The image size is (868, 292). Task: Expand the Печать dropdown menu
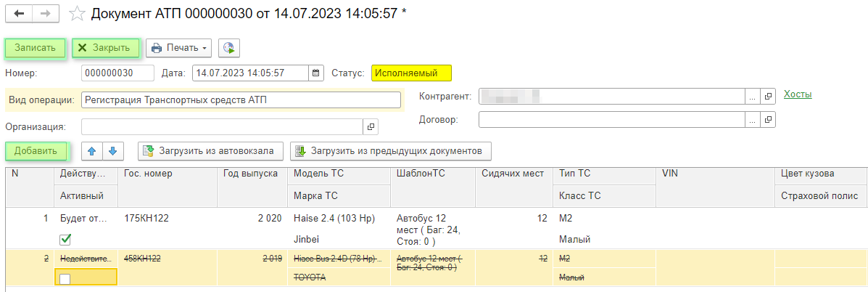tap(178, 48)
